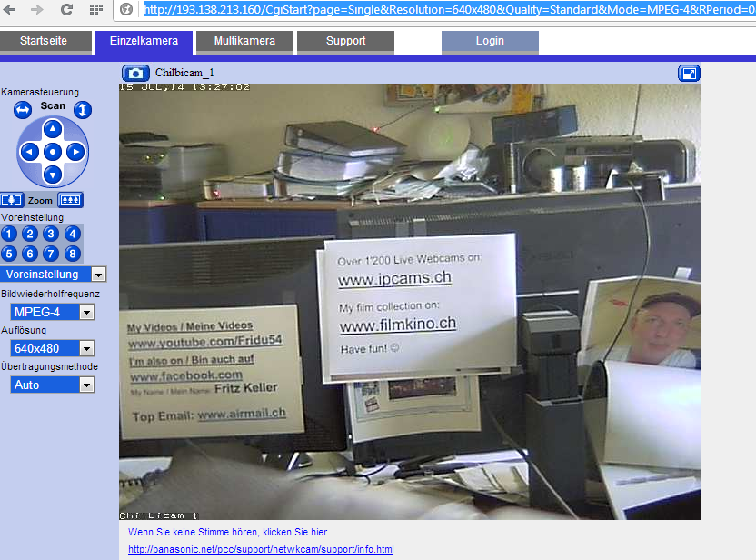The height and width of the screenshot is (560, 756).
Task: Select the browser address bar URL
Action: tap(448, 10)
